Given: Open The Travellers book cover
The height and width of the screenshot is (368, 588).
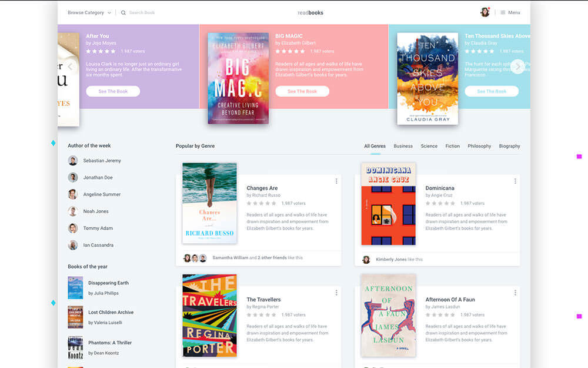Looking at the screenshot, I should point(210,316).
